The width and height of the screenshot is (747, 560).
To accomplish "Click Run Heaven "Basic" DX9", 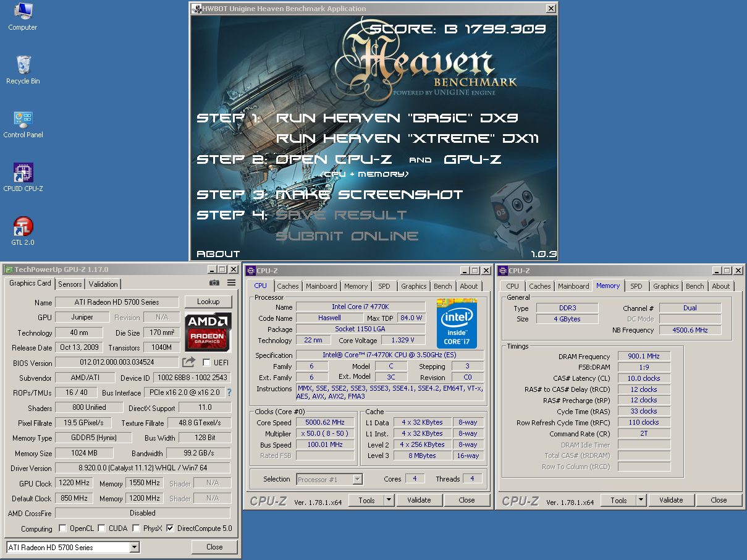I will pyautogui.click(x=397, y=118).
